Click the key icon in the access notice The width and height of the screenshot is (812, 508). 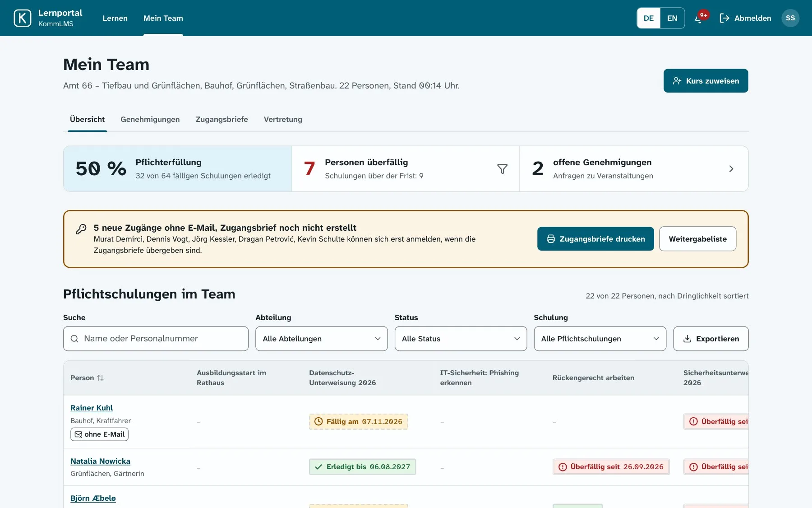81,229
